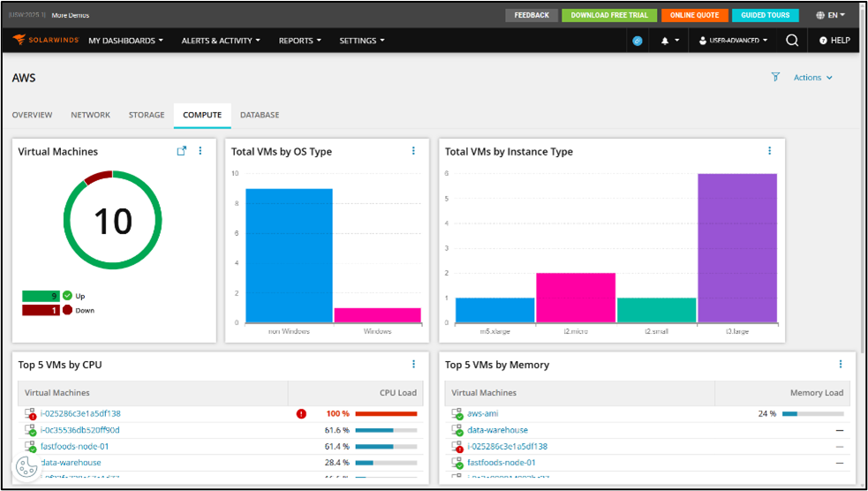This screenshot has height=491, width=868.
Task: Click Download Free Trial button
Action: point(609,16)
